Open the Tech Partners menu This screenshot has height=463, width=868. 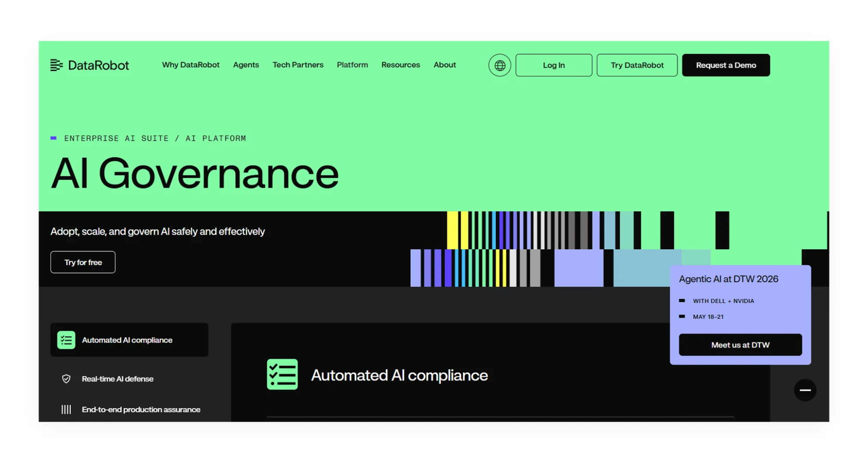[298, 65]
